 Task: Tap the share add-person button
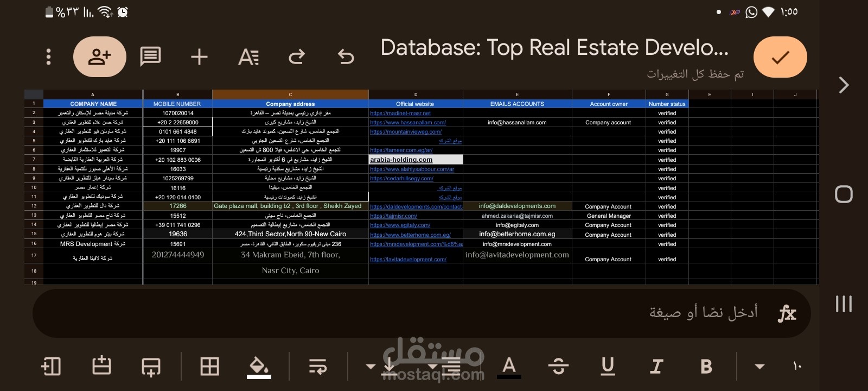coord(100,56)
